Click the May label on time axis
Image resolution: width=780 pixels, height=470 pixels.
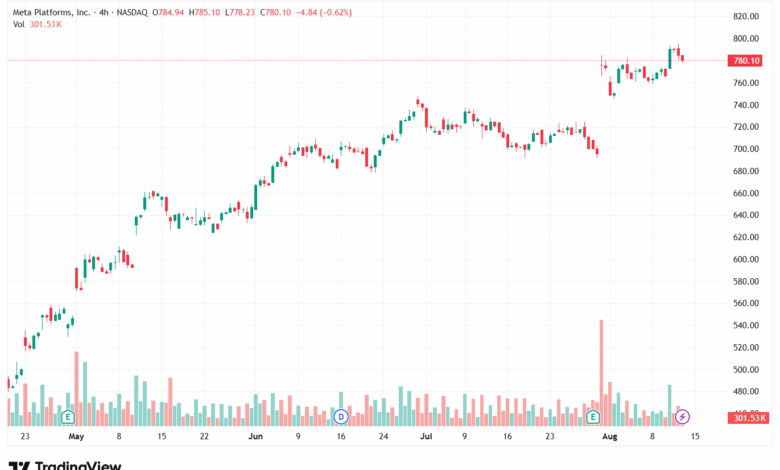pyautogui.click(x=76, y=437)
